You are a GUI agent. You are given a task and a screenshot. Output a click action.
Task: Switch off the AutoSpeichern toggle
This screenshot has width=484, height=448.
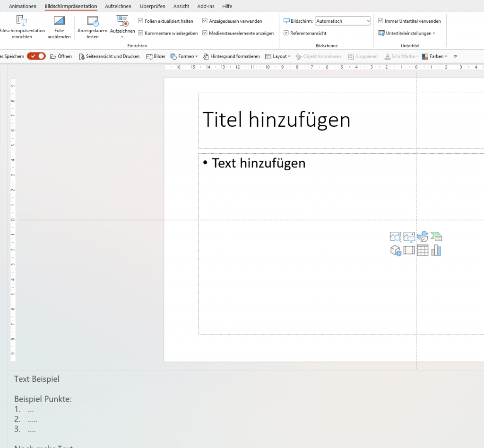click(36, 56)
